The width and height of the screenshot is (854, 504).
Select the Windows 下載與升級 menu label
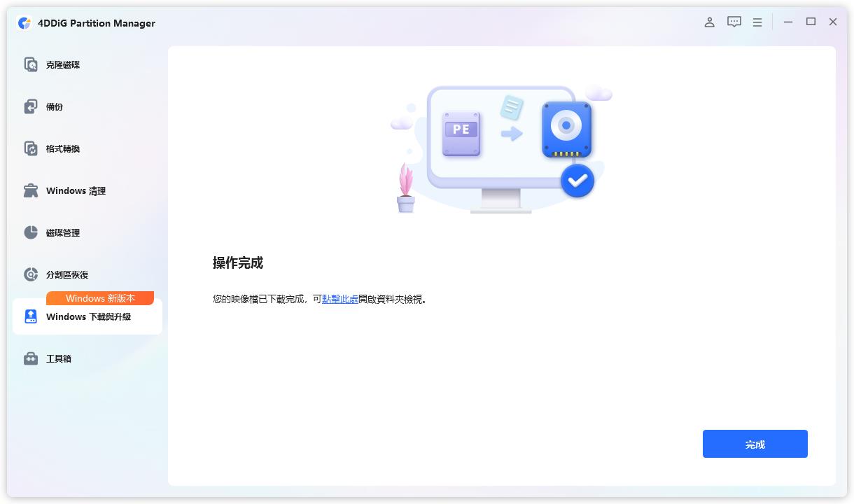(x=88, y=316)
